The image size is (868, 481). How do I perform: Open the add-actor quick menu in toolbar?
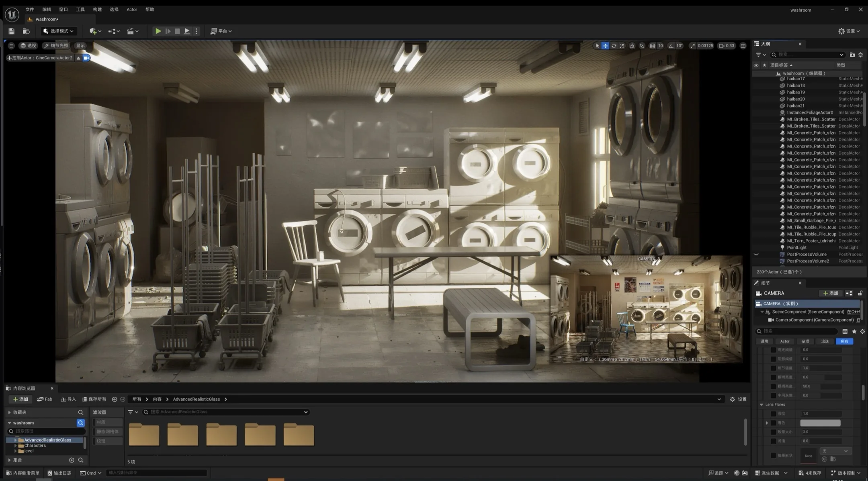coord(95,31)
